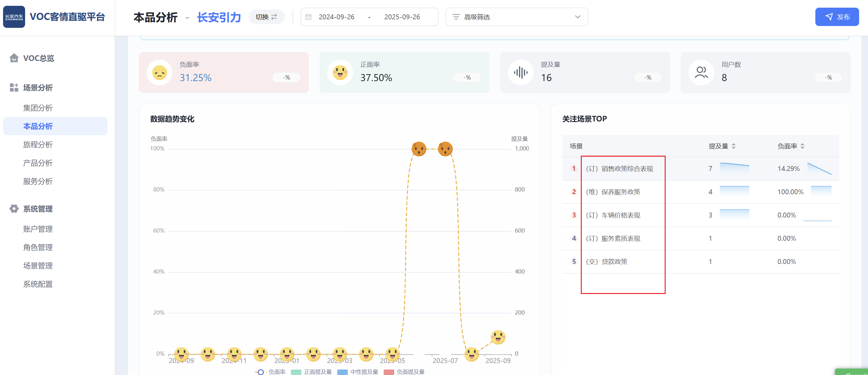The image size is (868, 375).
Task: Click the 2025-09-26 end date field
Action: (402, 17)
